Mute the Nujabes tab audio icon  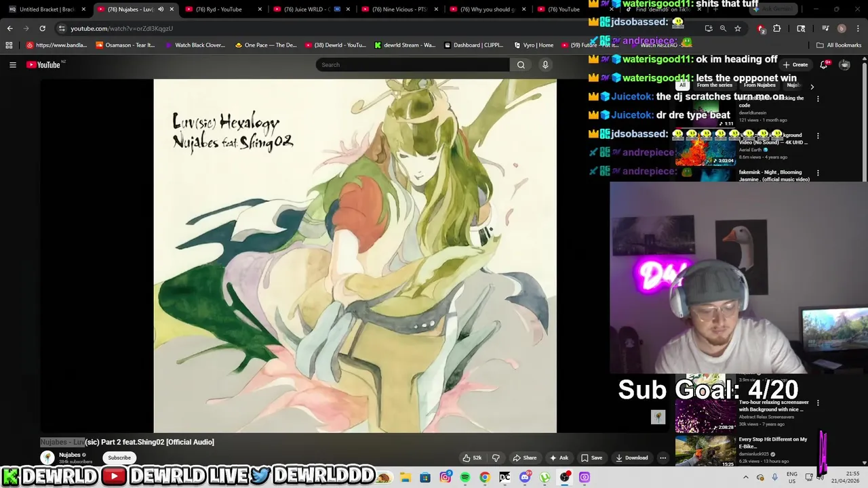point(161,9)
